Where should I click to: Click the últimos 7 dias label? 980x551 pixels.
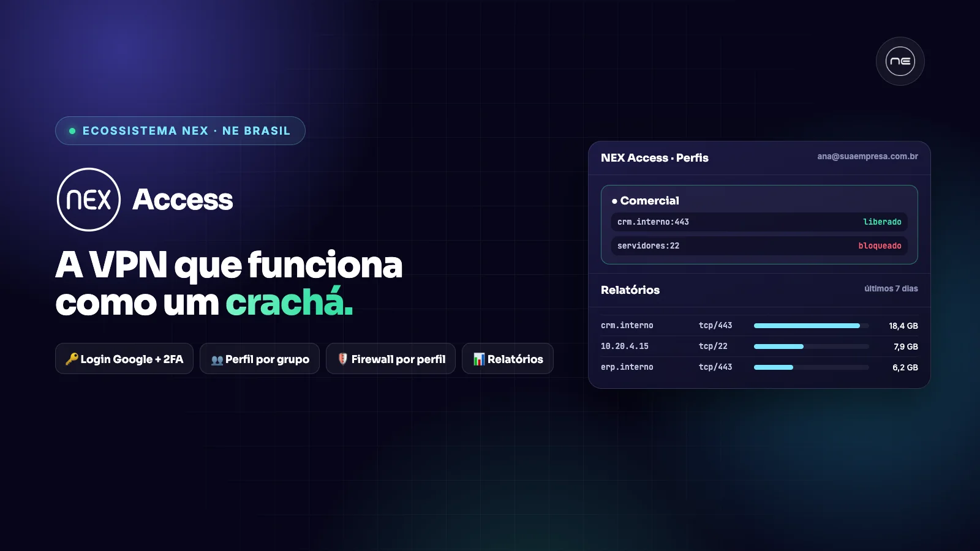891,289
